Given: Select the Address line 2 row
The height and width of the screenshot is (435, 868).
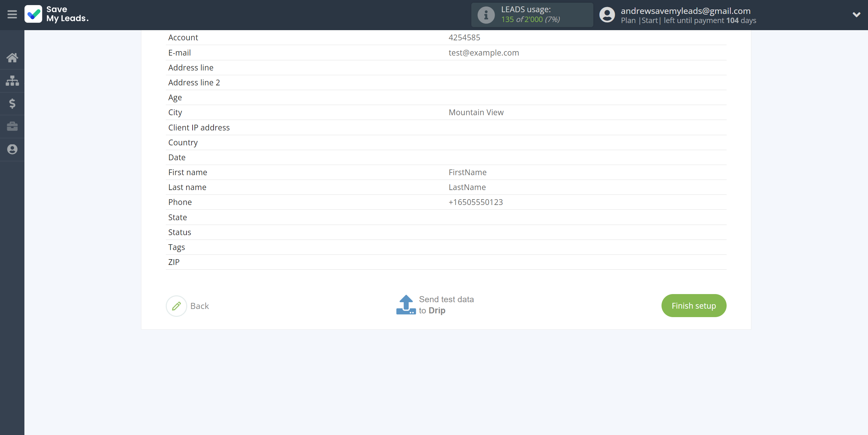Looking at the screenshot, I should [x=446, y=82].
